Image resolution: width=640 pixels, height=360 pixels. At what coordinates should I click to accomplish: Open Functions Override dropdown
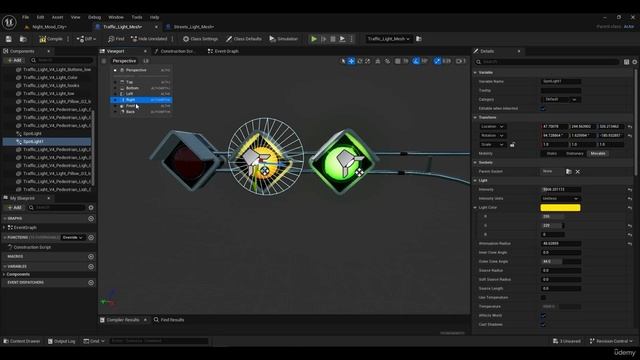pos(73,238)
